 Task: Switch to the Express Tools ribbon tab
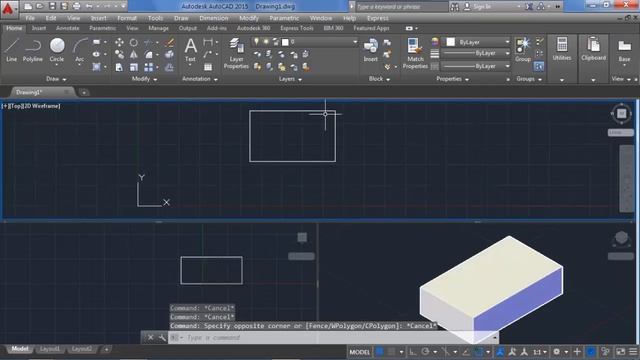[297, 28]
